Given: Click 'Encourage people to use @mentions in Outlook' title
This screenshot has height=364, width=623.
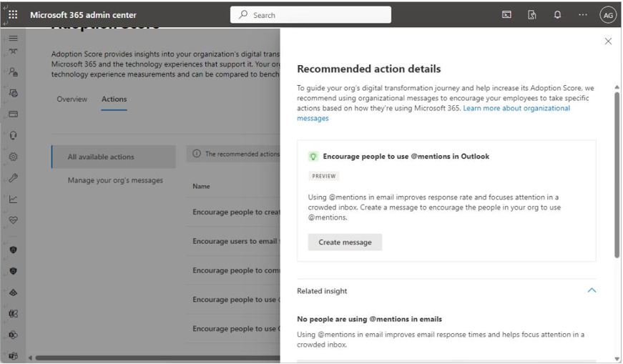Looking at the screenshot, I should (406, 156).
